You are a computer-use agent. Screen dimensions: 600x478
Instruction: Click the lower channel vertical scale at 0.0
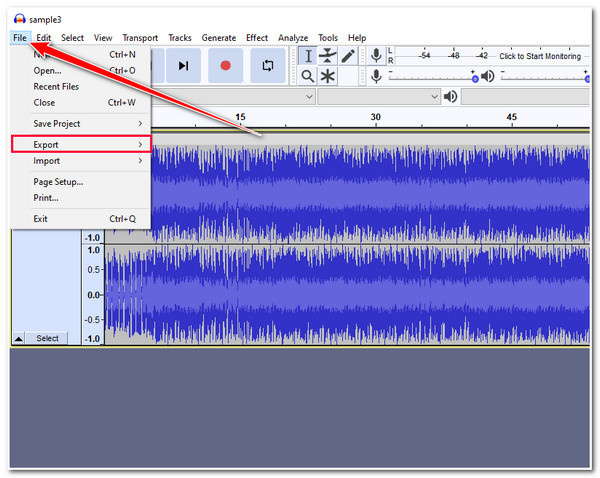coord(94,295)
